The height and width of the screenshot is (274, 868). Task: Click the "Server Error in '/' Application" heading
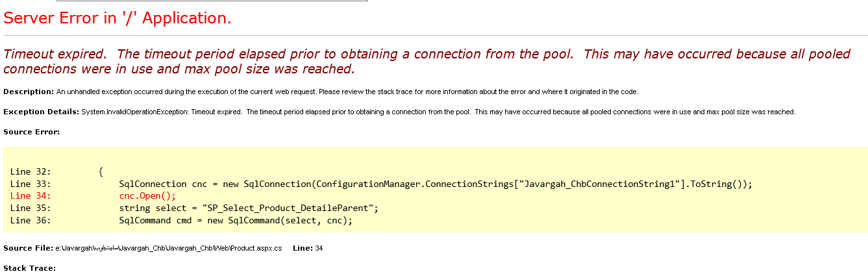pos(118,18)
